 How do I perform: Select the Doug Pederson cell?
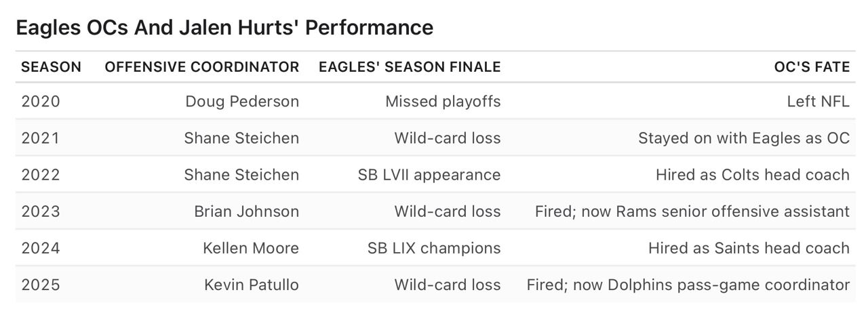(241, 102)
